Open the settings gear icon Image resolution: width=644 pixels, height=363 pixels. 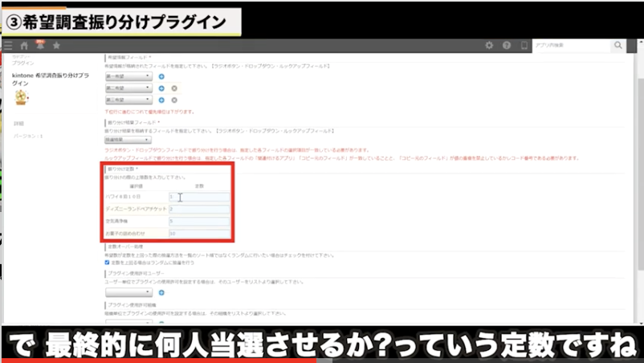point(489,46)
